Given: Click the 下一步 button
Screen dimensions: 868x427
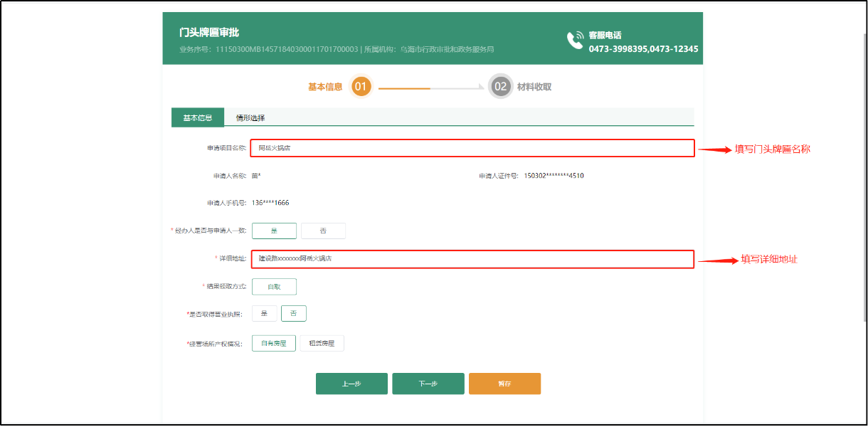Looking at the screenshot, I should click(428, 383).
